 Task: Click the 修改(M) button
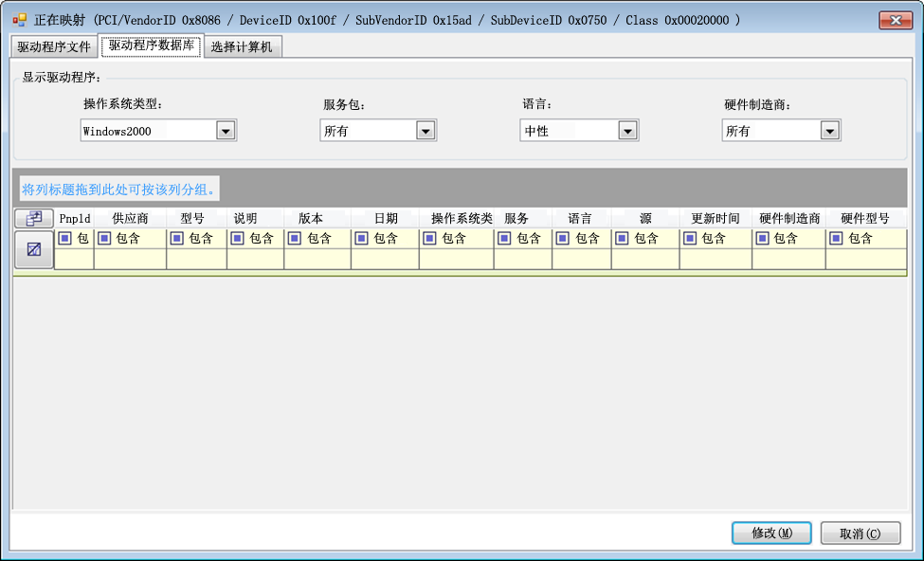point(770,534)
